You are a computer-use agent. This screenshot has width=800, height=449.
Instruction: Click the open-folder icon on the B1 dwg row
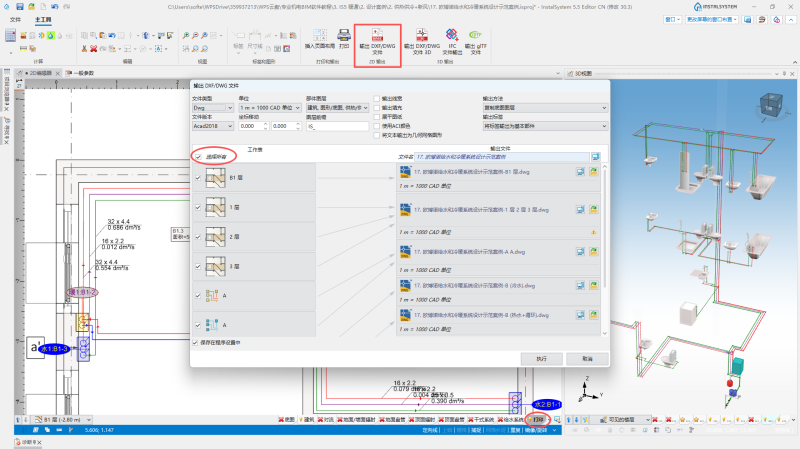[593, 172]
